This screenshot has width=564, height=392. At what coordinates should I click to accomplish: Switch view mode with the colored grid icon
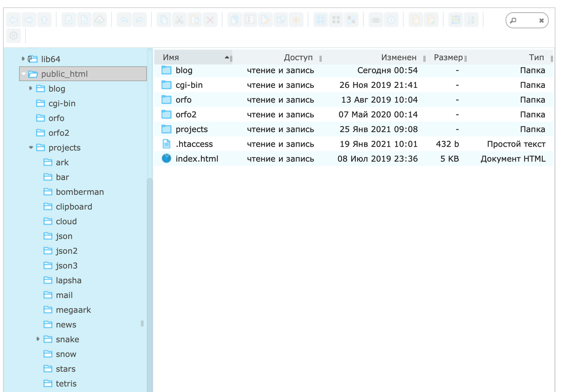pyautogui.click(x=455, y=20)
